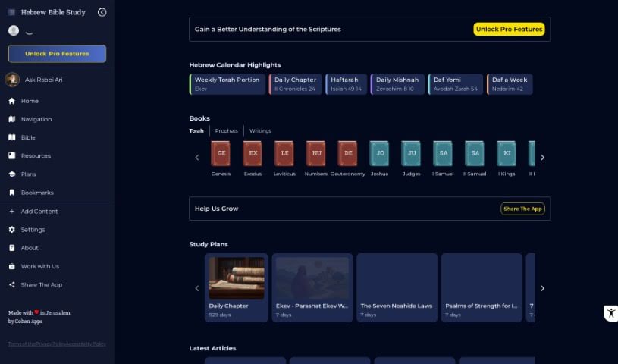The image size is (618, 364).
Task: Open Ask Rabbi Ari chat
Action: pos(42,80)
